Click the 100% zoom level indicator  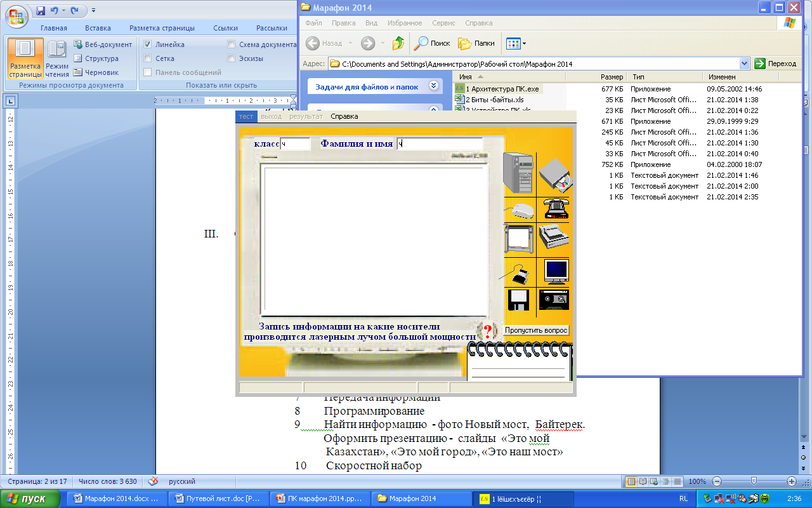[697, 481]
